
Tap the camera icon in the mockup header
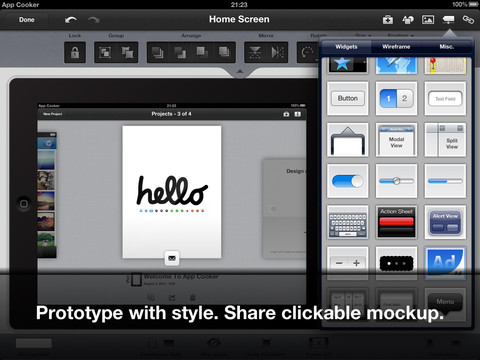[286, 114]
